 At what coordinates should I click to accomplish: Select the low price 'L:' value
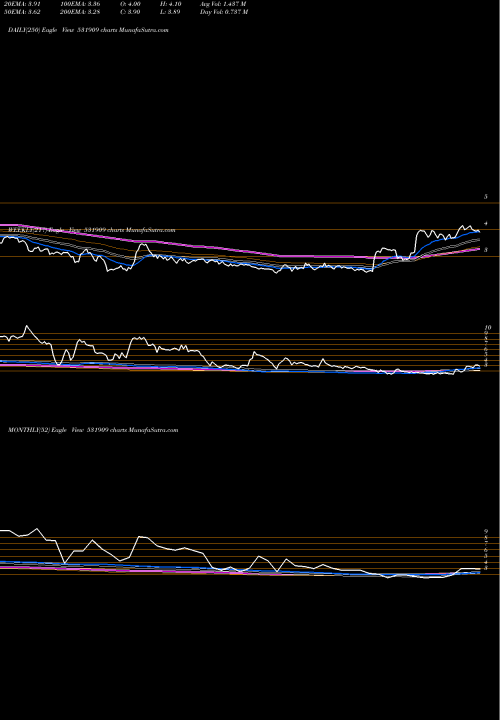(x=172, y=12)
